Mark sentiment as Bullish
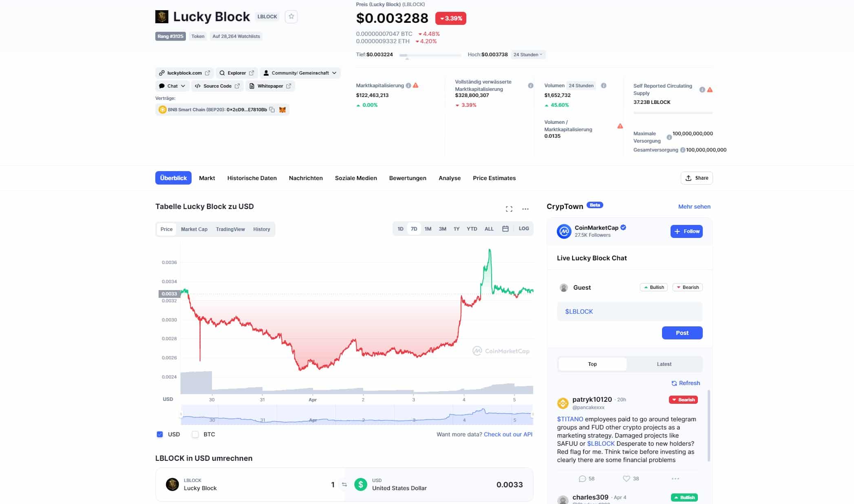The width and height of the screenshot is (854, 504). point(654,287)
